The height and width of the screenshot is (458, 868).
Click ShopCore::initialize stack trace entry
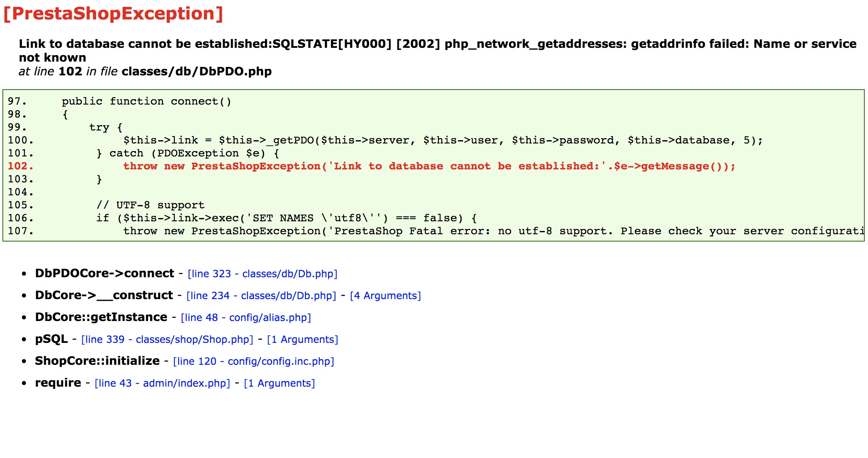click(x=97, y=361)
